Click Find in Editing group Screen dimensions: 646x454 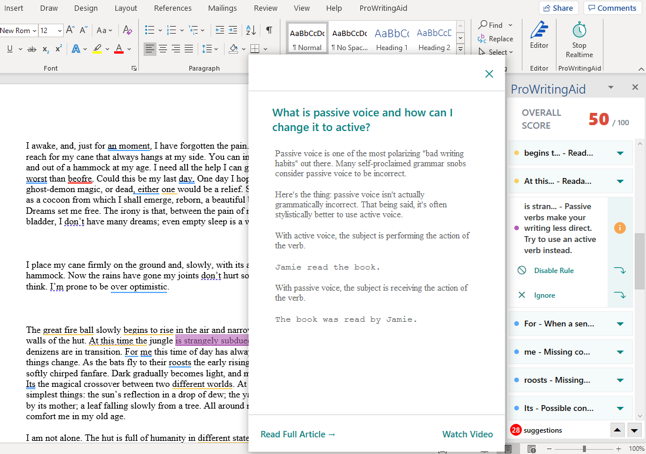[496, 25]
